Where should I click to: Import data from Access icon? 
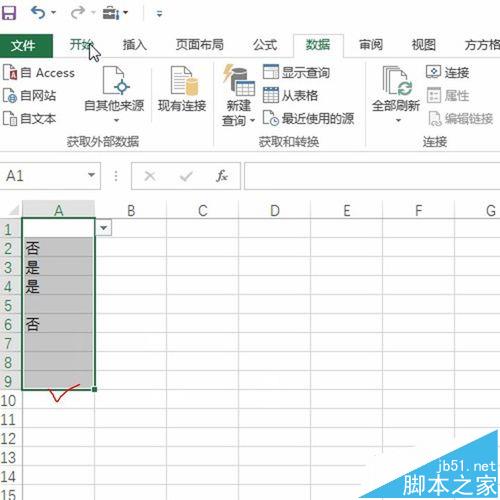pos(9,73)
